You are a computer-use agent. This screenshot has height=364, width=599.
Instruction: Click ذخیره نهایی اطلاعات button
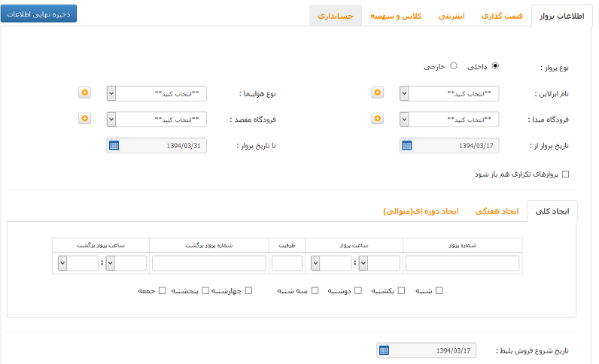[38, 14]
